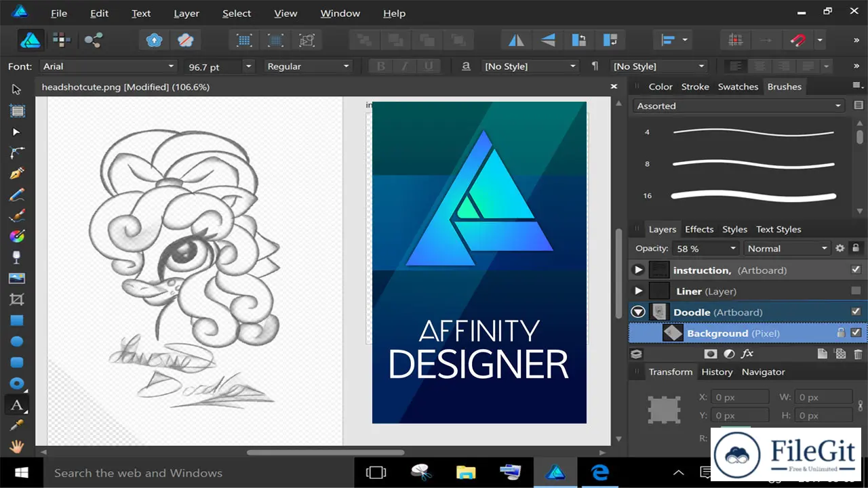This screenshot has height=488, width=868.
Task: Click the crossed-out cloud sync icon
Action: (186, 40)
